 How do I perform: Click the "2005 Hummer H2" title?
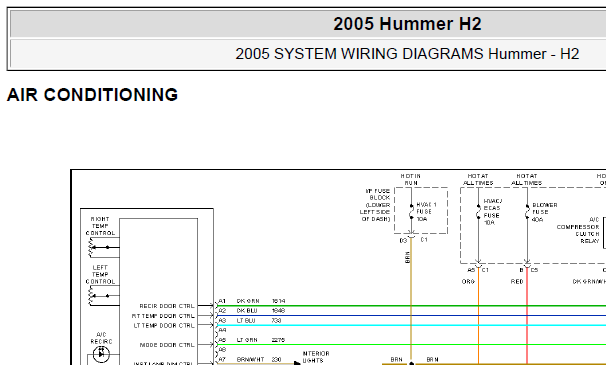(x=407, y=24)
